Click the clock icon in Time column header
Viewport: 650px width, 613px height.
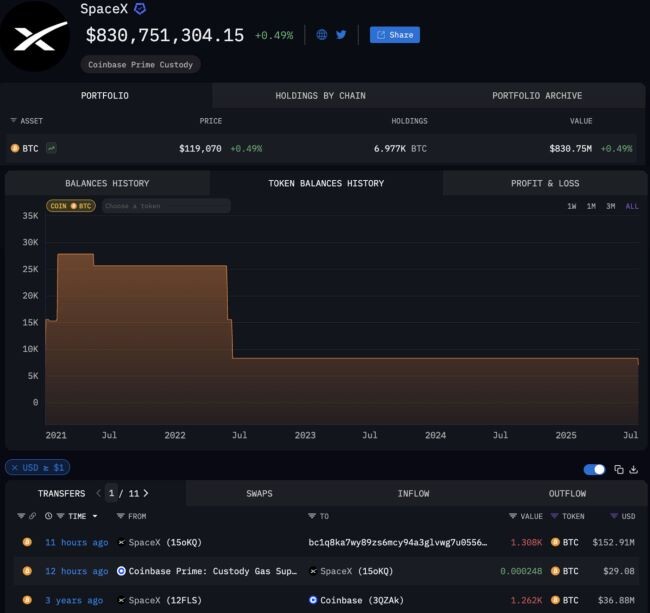(49, 516)
